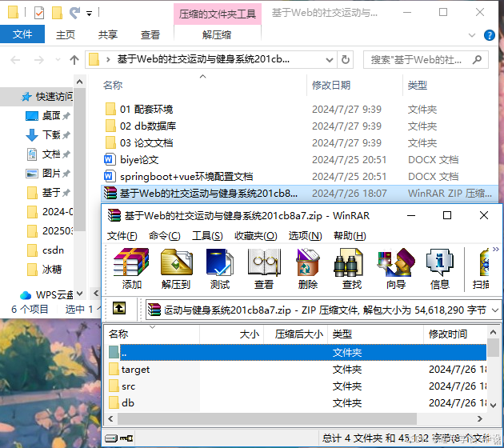Open WinRAR File (文件) menu
This screenshot has width=504, height=448.
(122, 236)
